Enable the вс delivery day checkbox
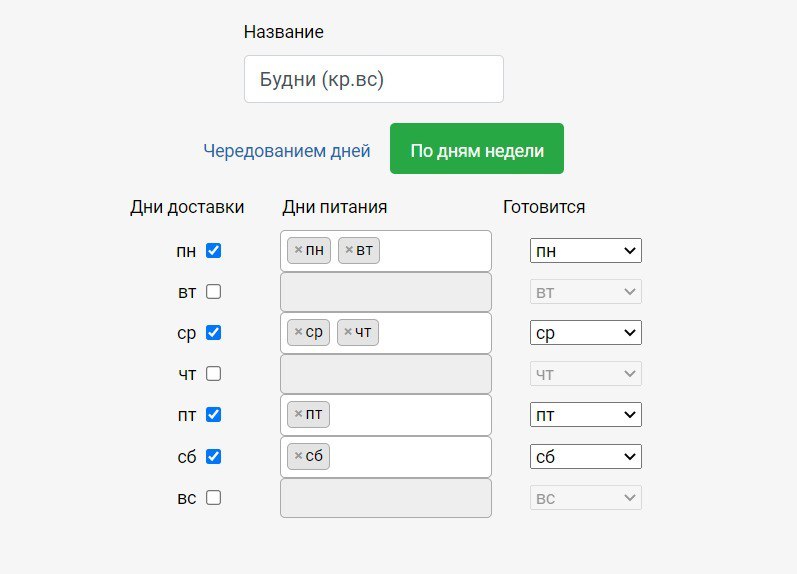Screen dimensions: 797x574 pyautogui.click(x=213, y=498)
